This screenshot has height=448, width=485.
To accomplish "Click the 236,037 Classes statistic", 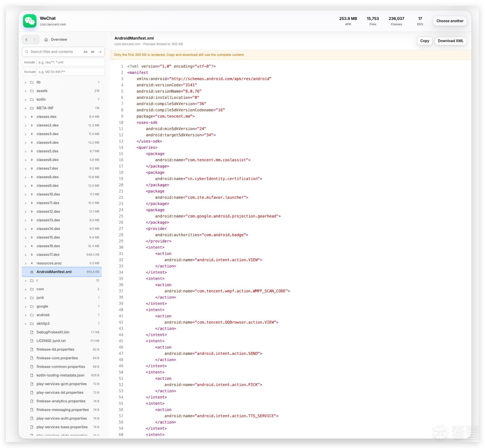I will pos(396,21).
